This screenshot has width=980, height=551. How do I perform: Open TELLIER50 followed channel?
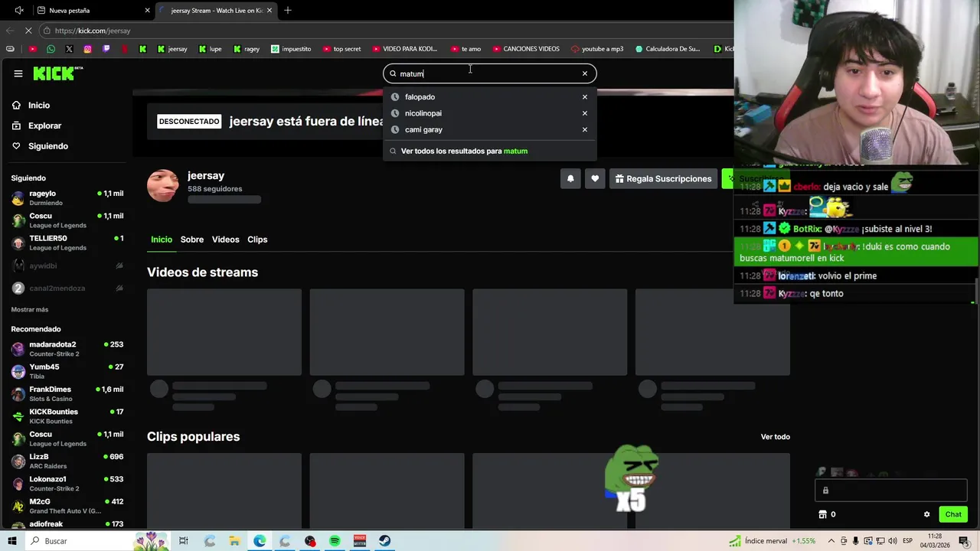coord(67,243)
